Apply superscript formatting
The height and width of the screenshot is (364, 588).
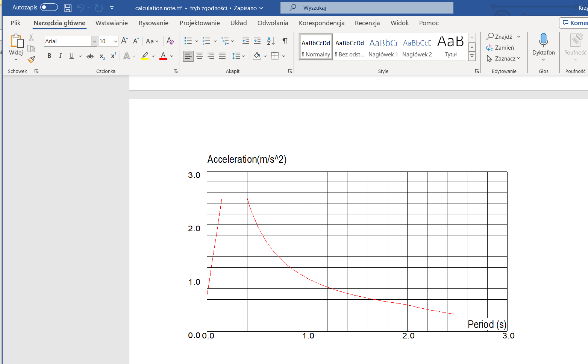click(x=113, y=56)
